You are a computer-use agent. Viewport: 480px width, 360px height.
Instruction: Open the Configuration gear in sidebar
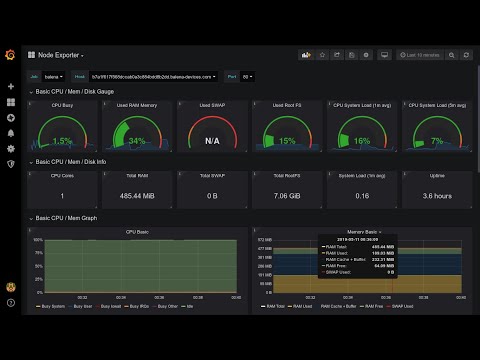(11, 149)
